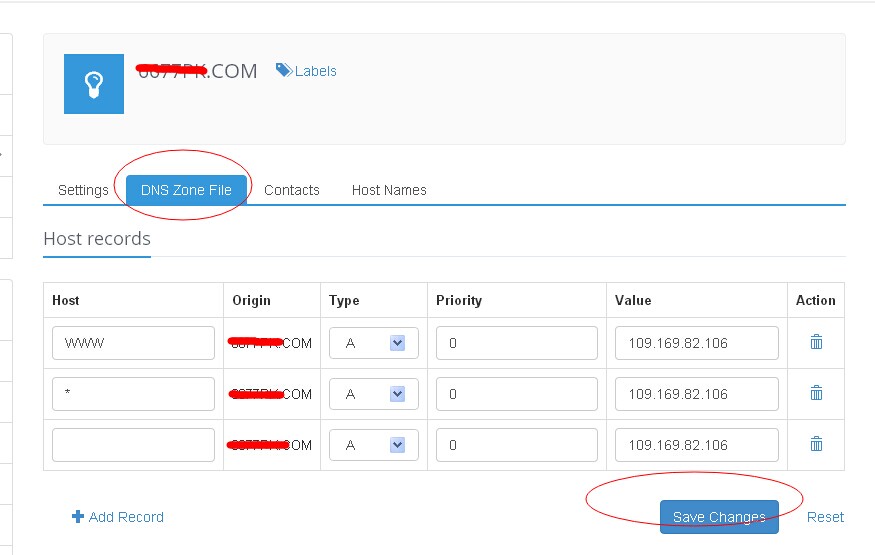This screenshot has width=875, height=555.
Task: Open the Contacts tab
Action: point(292,190)
